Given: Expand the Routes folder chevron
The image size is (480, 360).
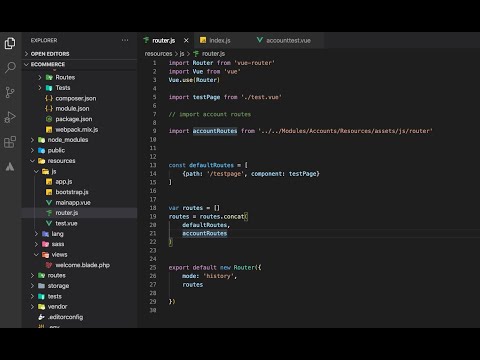Looking at the screenshot, I should 40,77.
